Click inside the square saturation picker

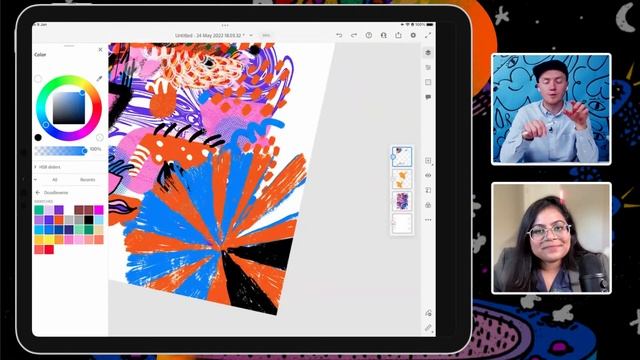[69, 108]
